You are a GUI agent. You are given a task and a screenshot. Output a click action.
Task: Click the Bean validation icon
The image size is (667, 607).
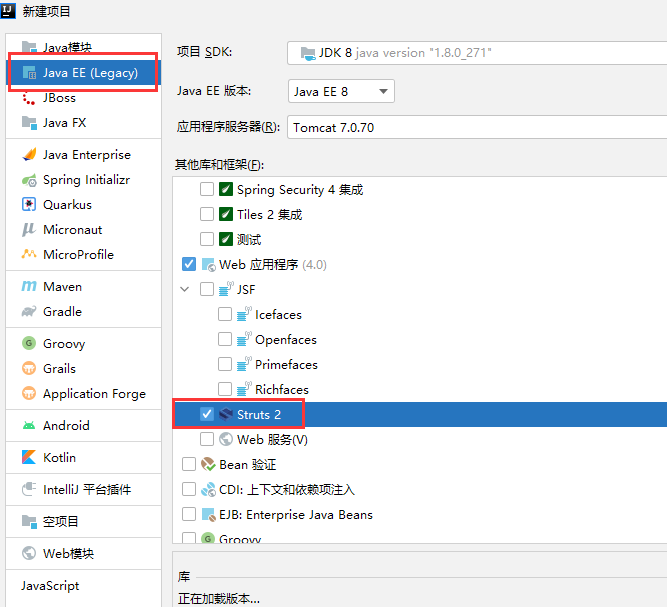(x=208, y=464)
